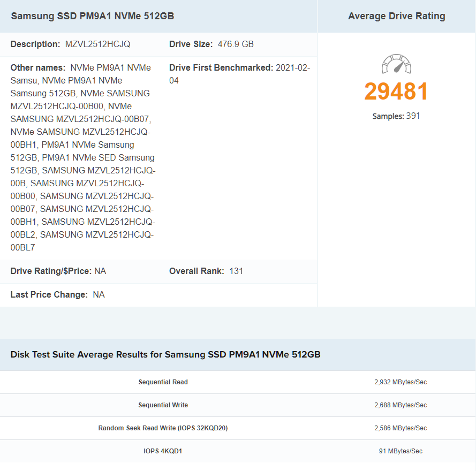Click the 'Disk Test Suite Average Results' heading
Screen dimensions: 476x471
tap(165, 354)
